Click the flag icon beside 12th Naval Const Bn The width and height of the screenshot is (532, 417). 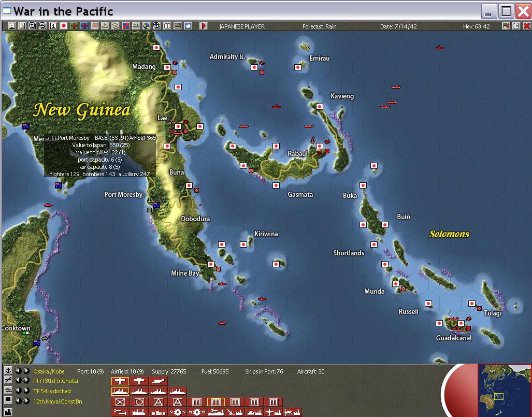point(8,401)
